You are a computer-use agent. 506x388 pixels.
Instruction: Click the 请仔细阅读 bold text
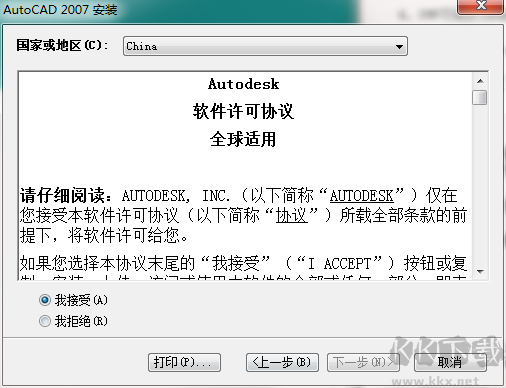pyautogui.click(x=62, y=195)
